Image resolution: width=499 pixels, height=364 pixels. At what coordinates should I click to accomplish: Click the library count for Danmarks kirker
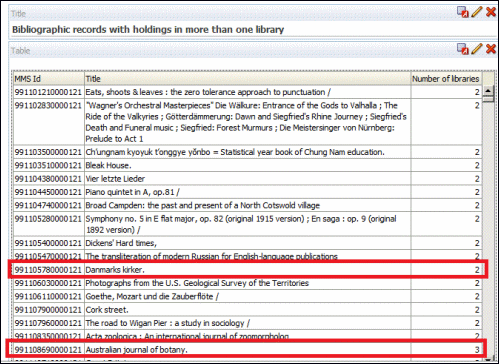446,270
